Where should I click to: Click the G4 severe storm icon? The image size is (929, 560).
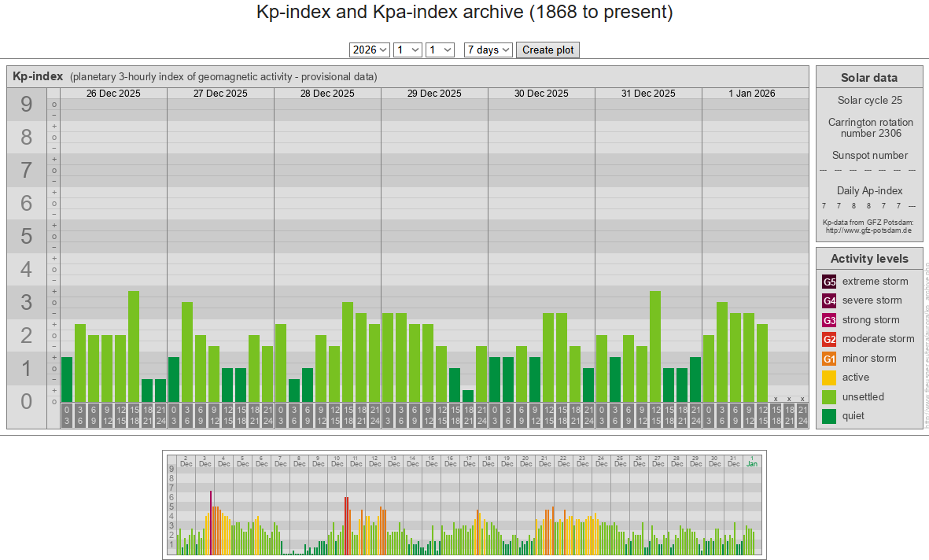[829, 300]
